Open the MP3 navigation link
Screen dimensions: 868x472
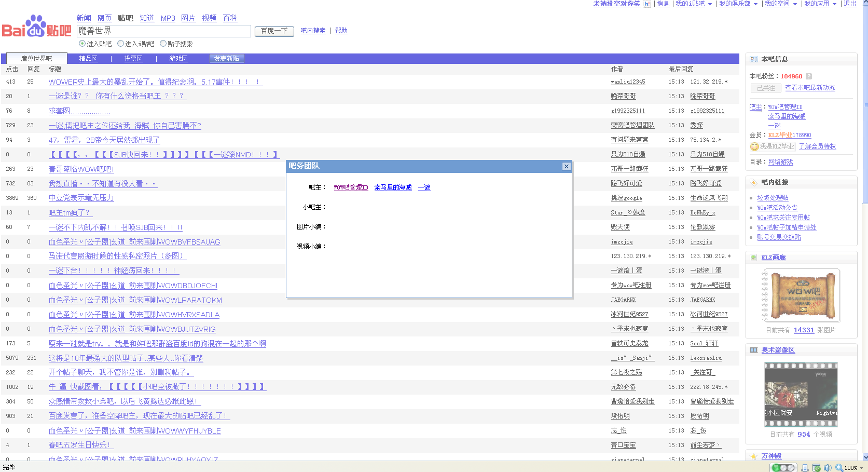(x=168, y=18)
